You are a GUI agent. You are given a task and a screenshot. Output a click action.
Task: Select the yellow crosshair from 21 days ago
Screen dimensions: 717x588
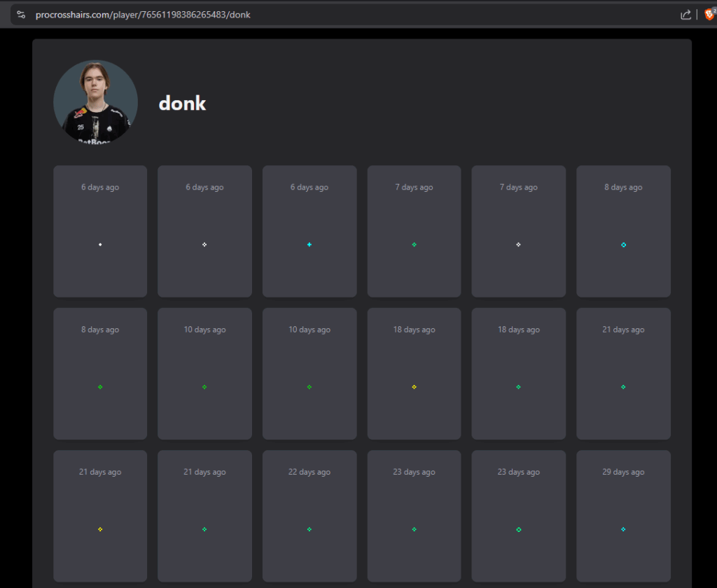tap(100, 529)
